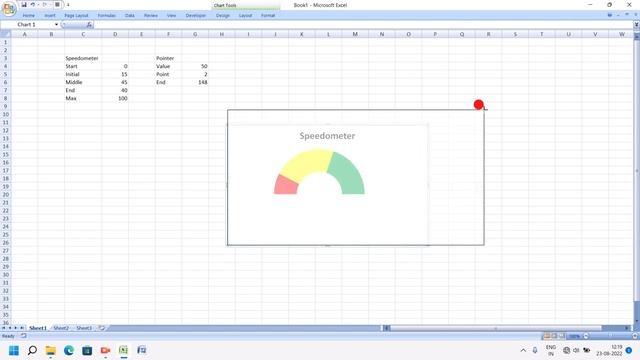Click the zoom out minus button
The image size is (640, 360).
click(586, 336)
